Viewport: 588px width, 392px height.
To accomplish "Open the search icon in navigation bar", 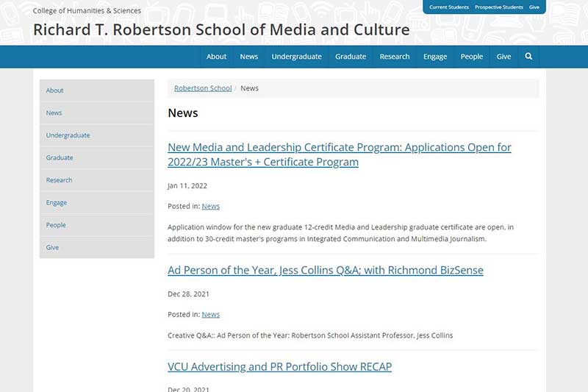I will coord(528,57).
